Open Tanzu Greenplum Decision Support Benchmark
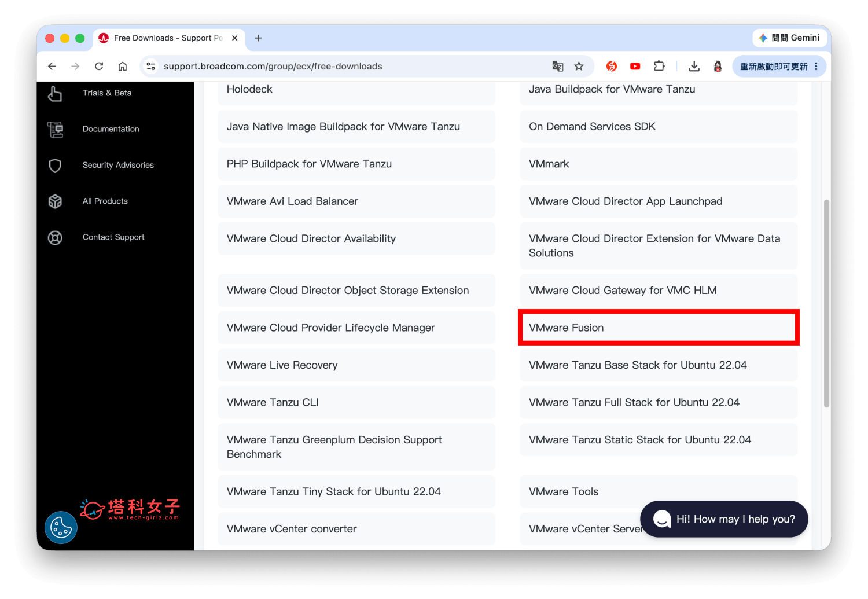This screenshot has height=599, width=868. coord(356,447)
